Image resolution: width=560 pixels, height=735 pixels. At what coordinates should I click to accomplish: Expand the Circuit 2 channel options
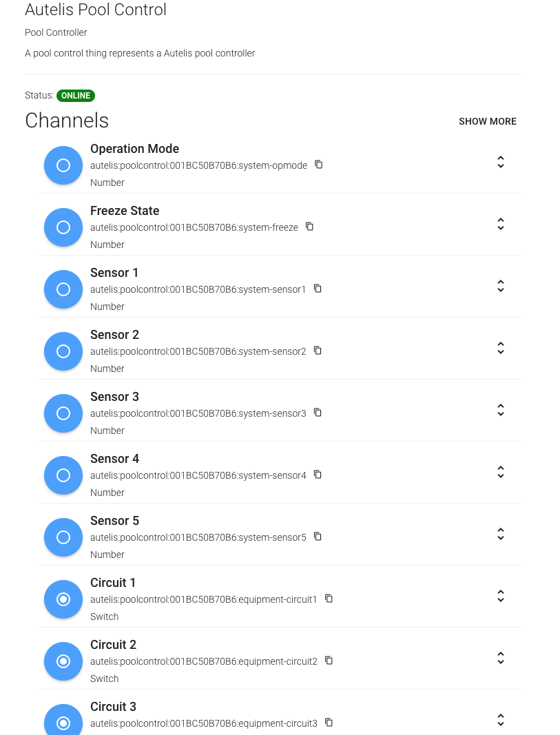(501, 658)
